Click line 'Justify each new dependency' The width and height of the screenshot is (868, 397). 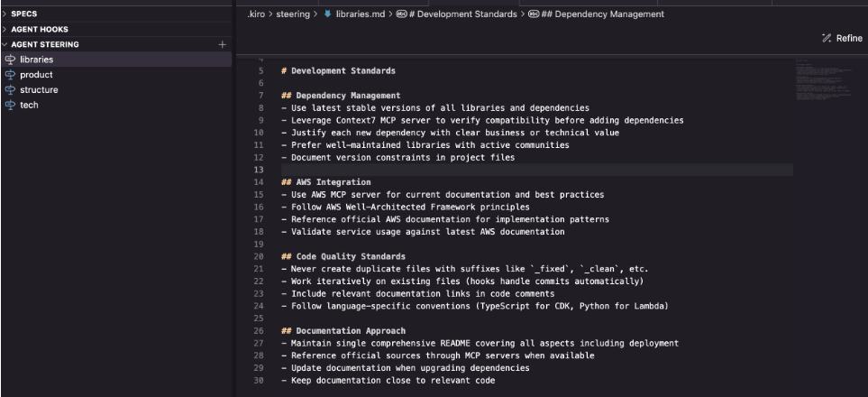pyautogui.click(x=450, y=133)
